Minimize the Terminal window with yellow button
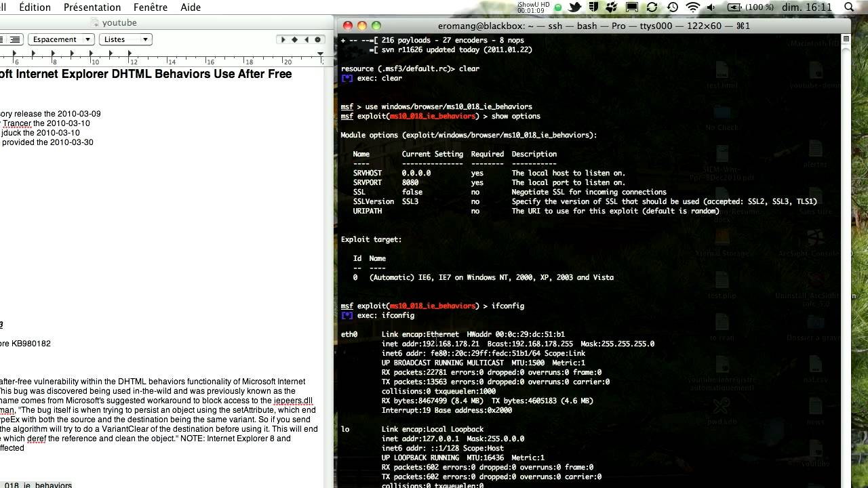The height and width of the screenshot is (488, 868). tap(361, 26)
